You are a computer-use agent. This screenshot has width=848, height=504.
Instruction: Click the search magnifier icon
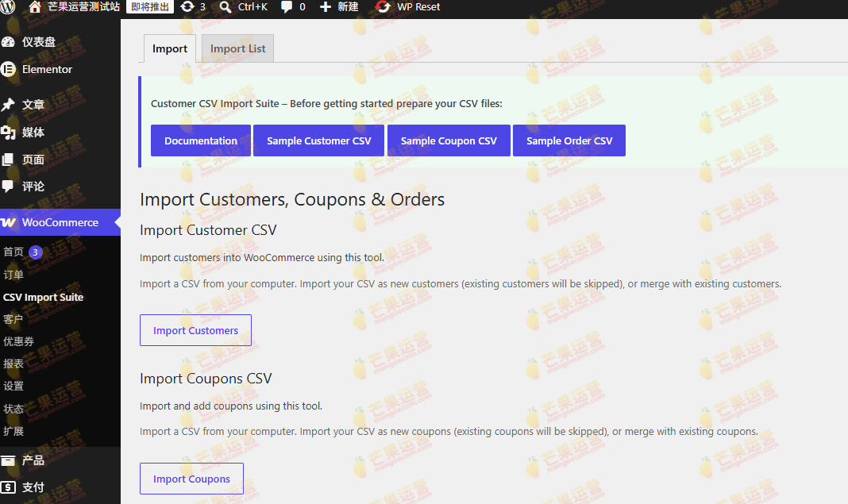coord(225,6)
